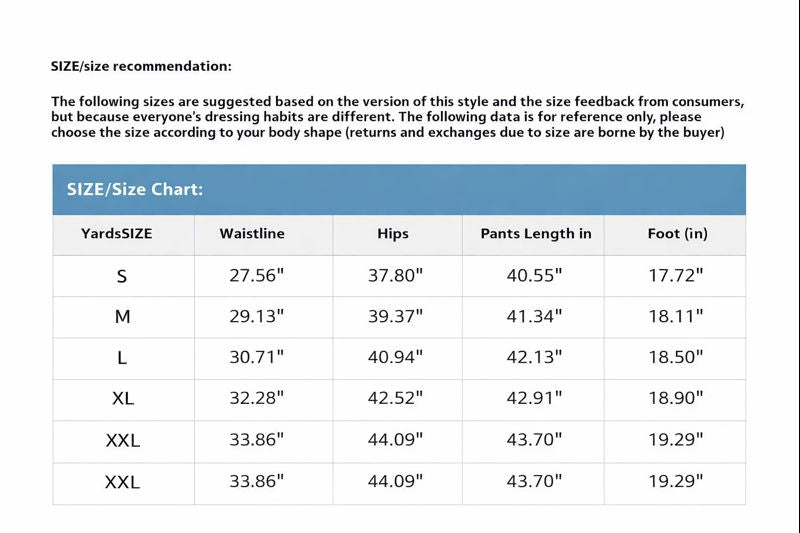800x533 pixels.
Task: Click the L size row label
Action: (x=122, y=357)
